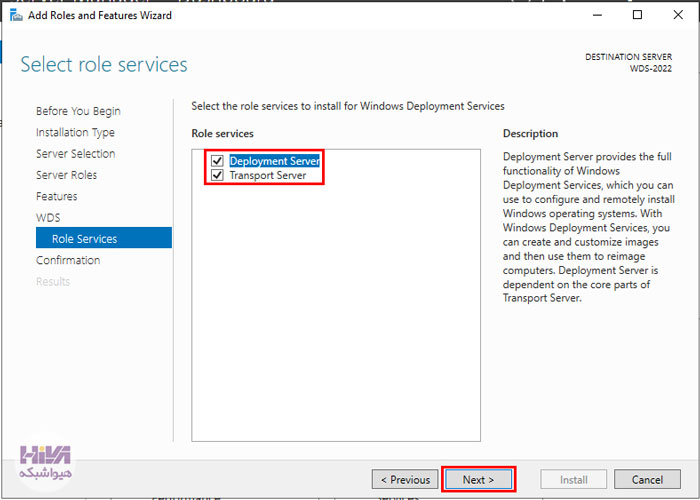Open the Features step

[x=56, y=196]
